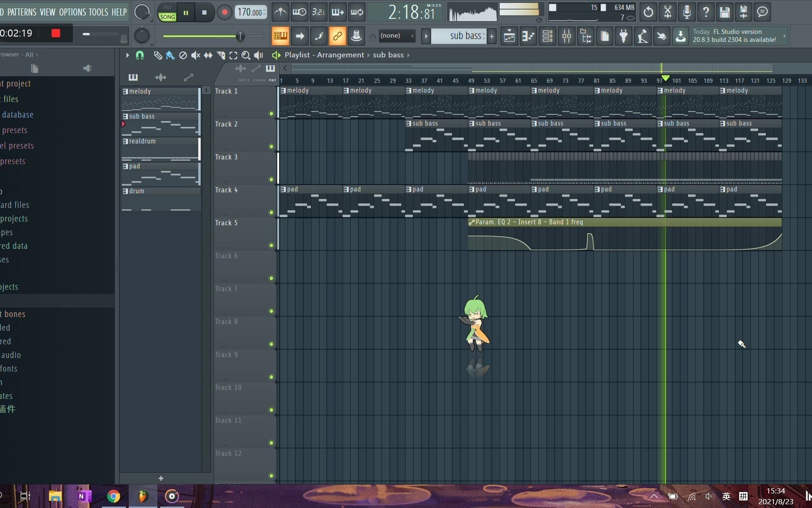The height and width of the screenshot is (508, 812).
Task: Stop playback with the stop button
Action: (204, 13)
